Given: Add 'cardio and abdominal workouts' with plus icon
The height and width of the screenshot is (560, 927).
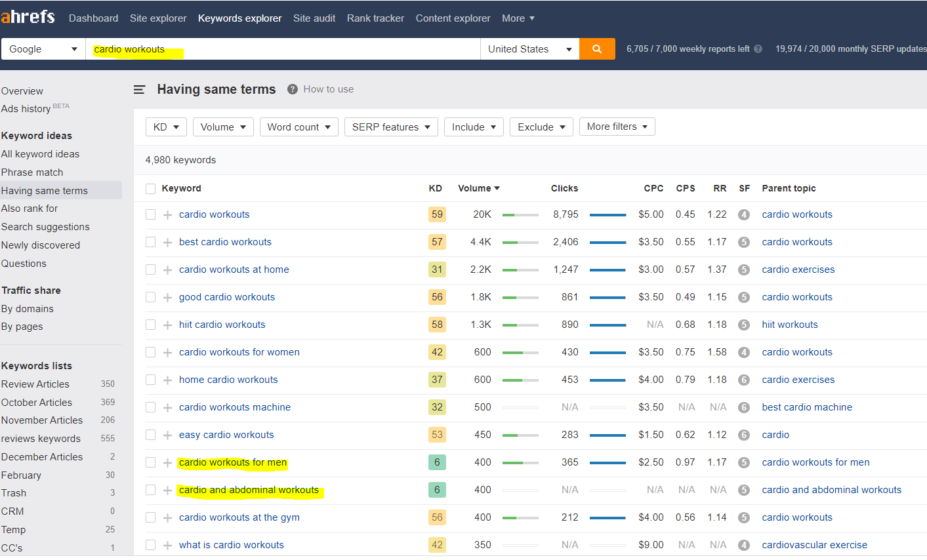Looking at the screenshot, I should click(x=168, y=490).
